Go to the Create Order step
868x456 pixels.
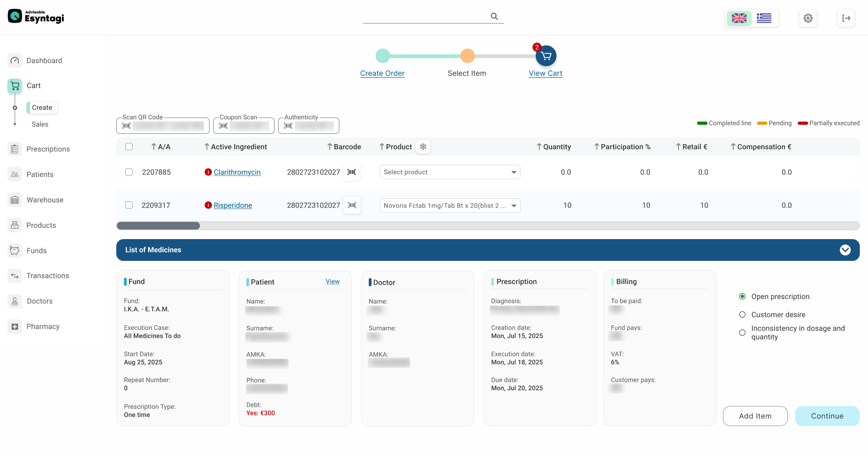click(382, 73)
